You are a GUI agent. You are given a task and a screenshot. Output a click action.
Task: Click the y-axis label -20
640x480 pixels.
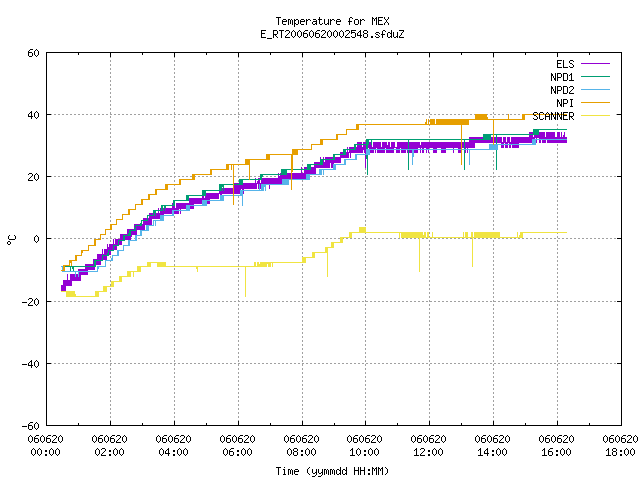tap(31, 302)
